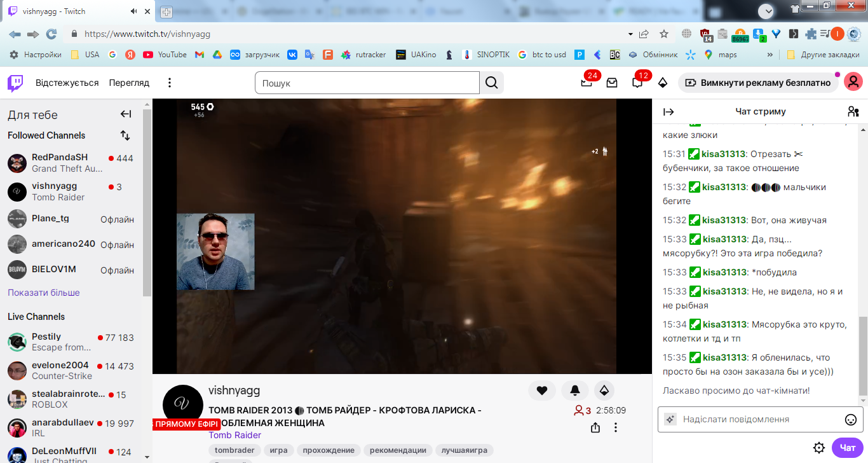Open the whispers inbox envelope icon

click(x=612, y=83)
